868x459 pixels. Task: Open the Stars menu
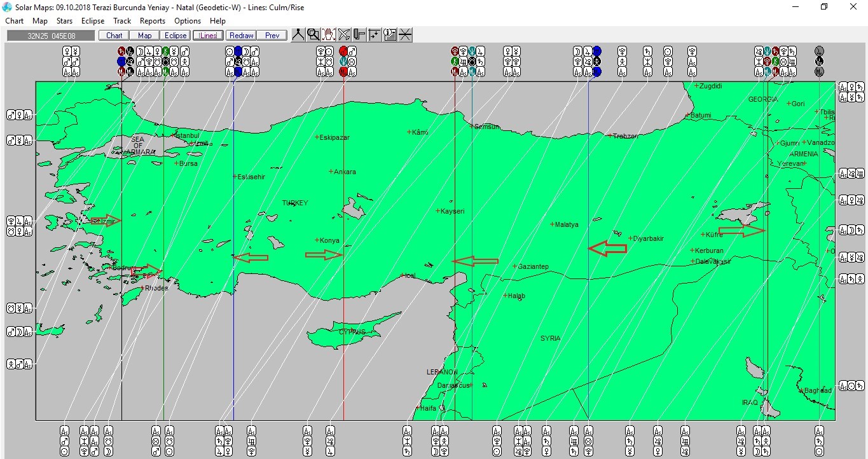point(64,21)
